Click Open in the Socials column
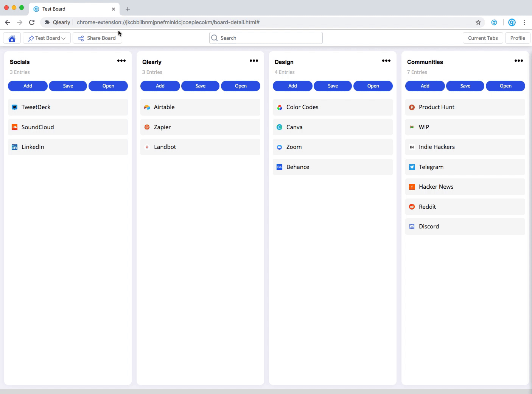532x394 pixels. pos(108,86)
